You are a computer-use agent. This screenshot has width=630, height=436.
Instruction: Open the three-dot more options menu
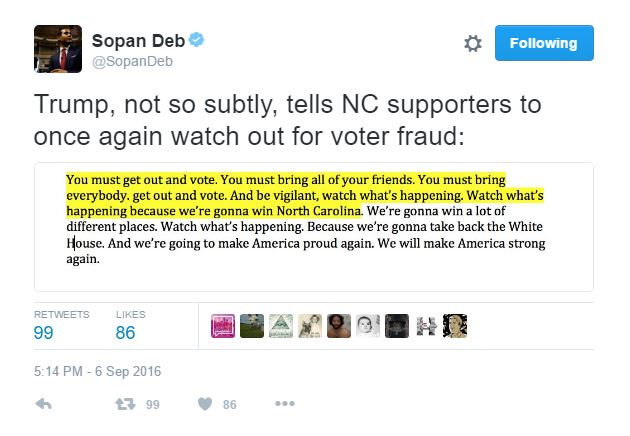tap(284, 404)
